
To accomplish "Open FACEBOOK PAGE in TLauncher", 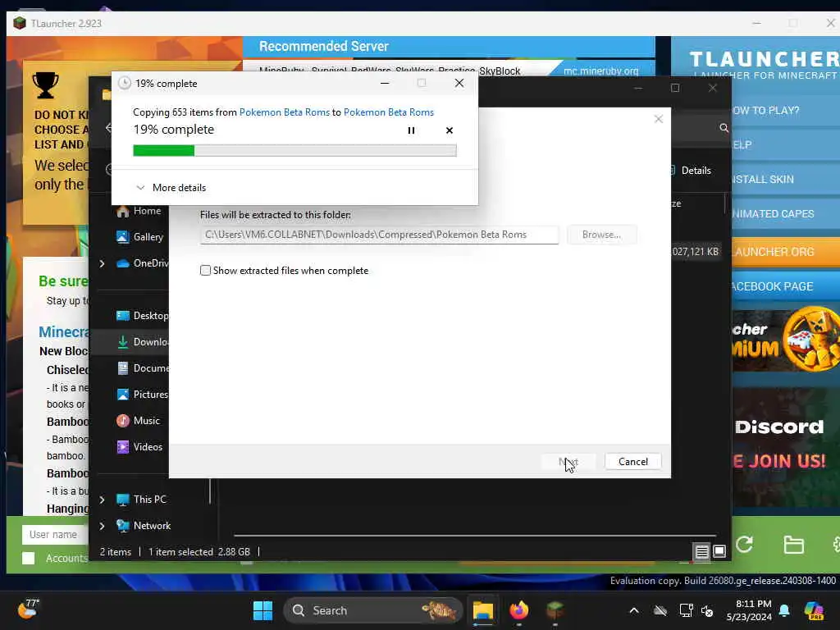I will point(785,286).
